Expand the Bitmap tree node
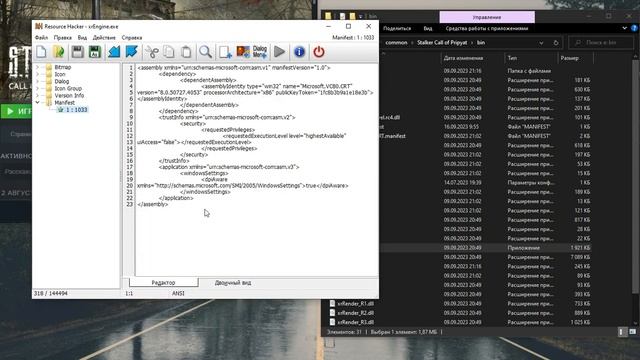Viewport: 640px width, 360px height. point(38,67)
